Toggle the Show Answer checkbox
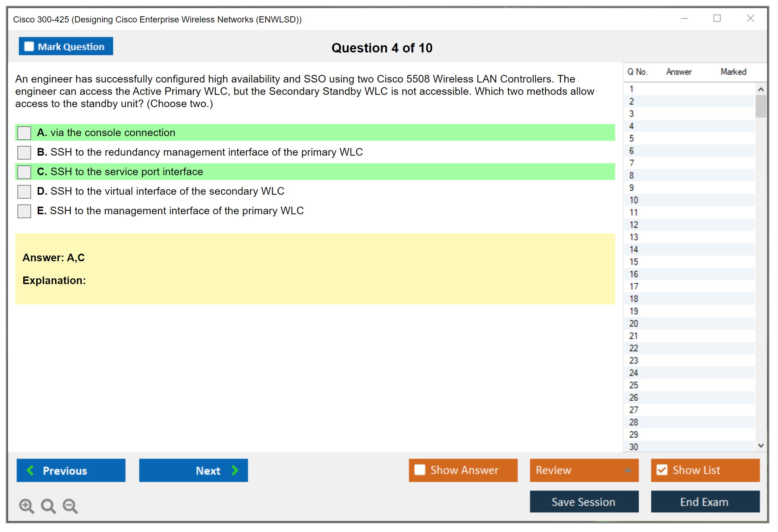The image size is (778, 532). [420, 470]
